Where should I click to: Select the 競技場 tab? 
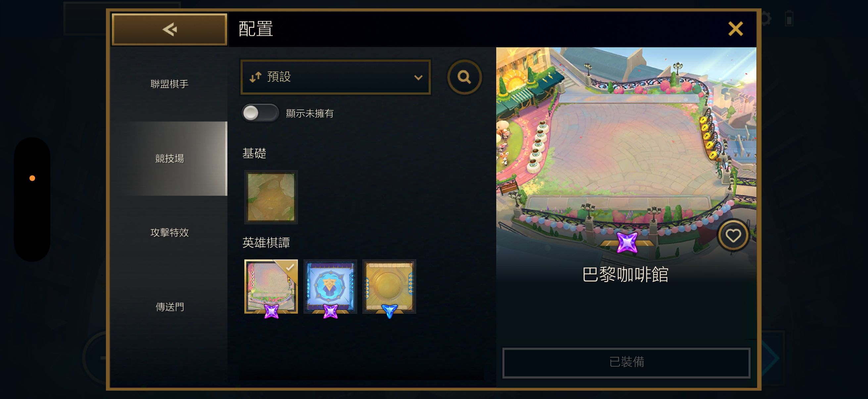(169, 158)
